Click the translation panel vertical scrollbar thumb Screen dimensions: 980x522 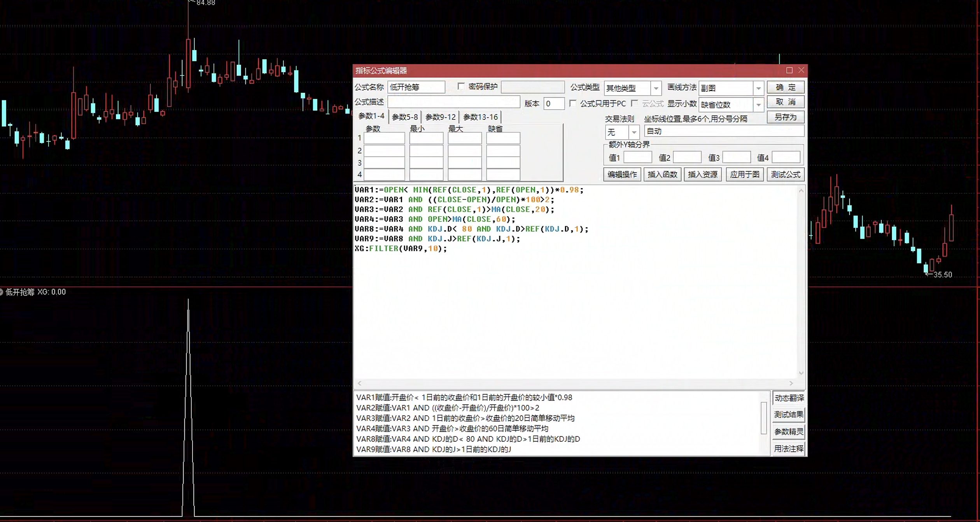tap(764, 418)
